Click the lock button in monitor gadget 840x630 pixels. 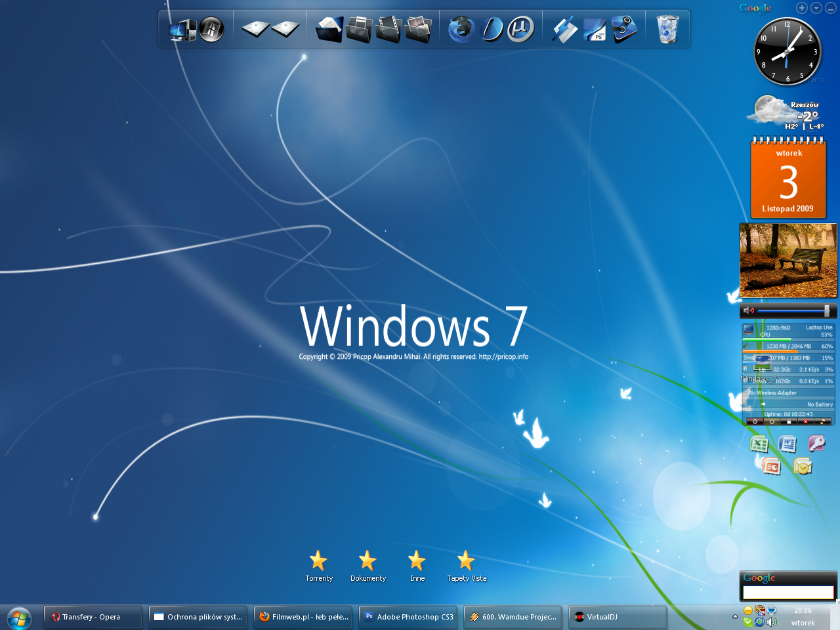(789, 421)
